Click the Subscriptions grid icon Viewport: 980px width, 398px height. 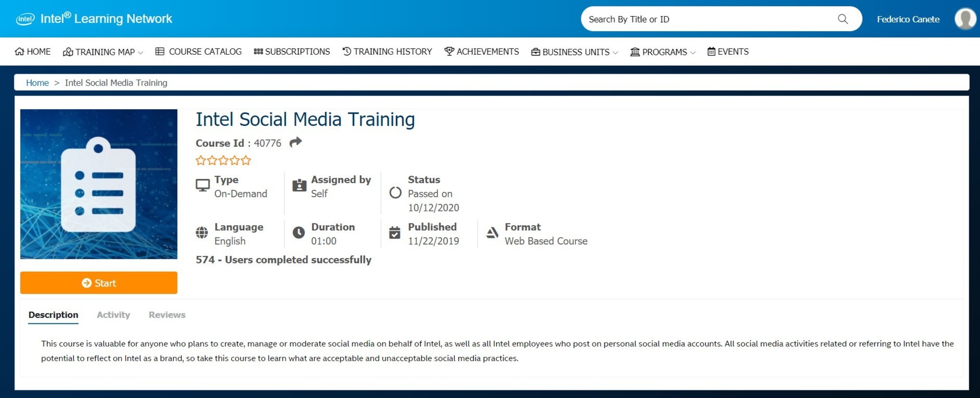[258, 52]
